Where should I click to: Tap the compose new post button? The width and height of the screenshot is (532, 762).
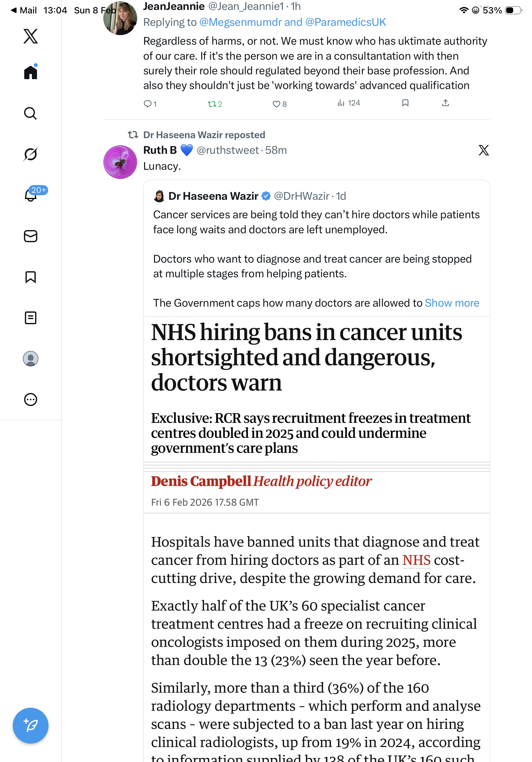(31, 726)
